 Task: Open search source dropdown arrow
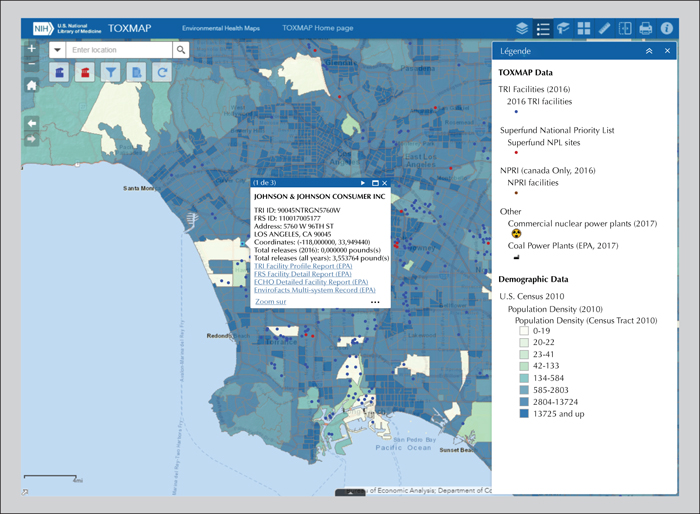point(57,50)
